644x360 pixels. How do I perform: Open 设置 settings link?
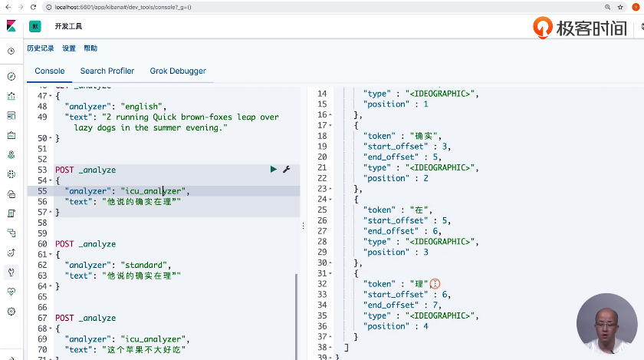[69, 48]
